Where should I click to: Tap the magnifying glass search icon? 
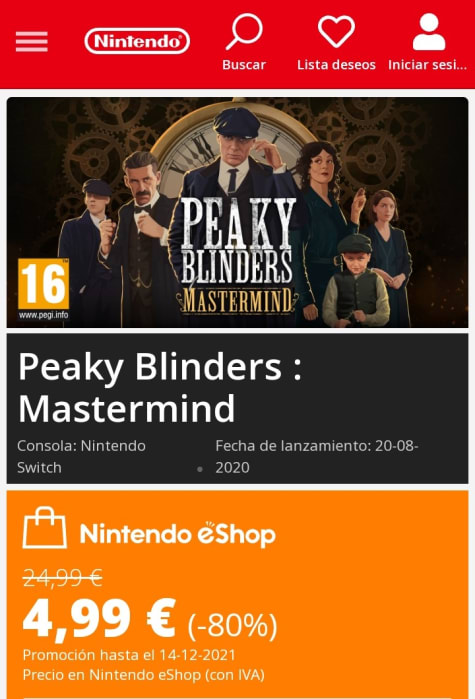coord(244,31)
